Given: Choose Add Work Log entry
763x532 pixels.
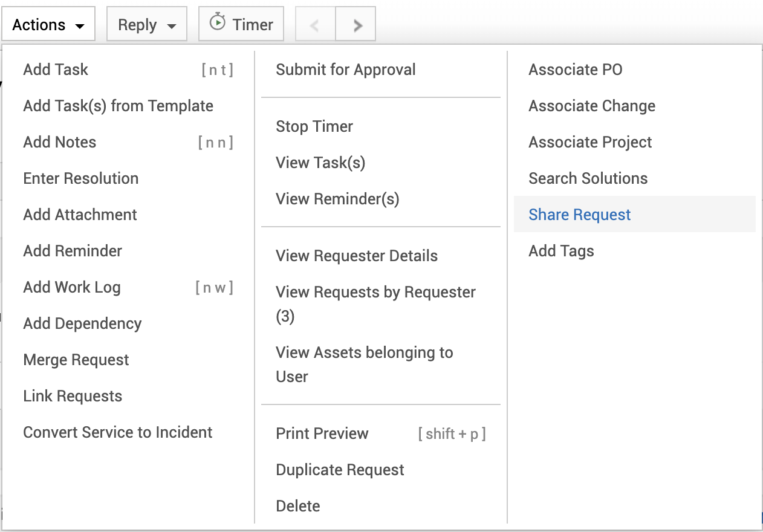Looking at the screenshot, I should tap(72, 287).
